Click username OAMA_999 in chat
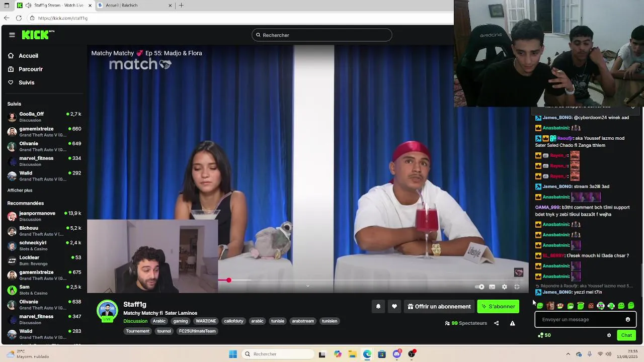This screenshot has height=362, width=644. 547,207
